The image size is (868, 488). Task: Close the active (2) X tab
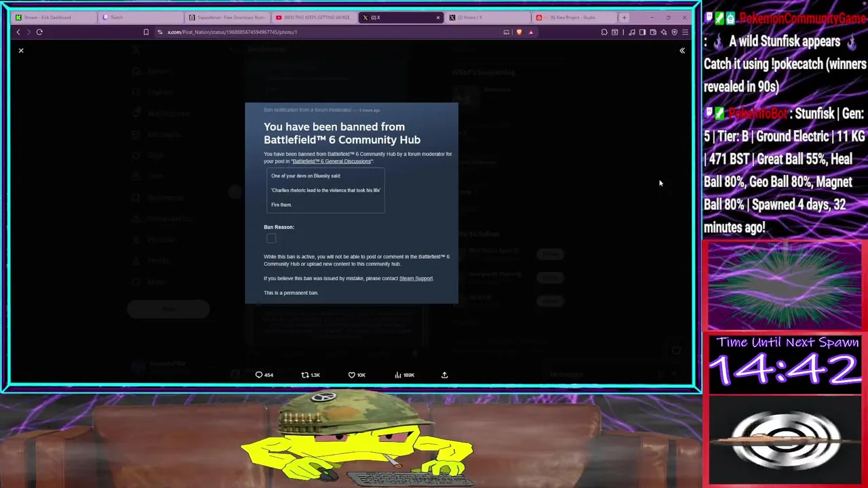coord(437,18)
